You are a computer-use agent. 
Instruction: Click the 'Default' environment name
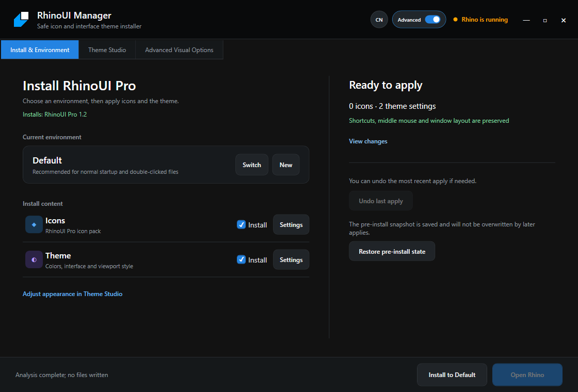tap(47, 160)
